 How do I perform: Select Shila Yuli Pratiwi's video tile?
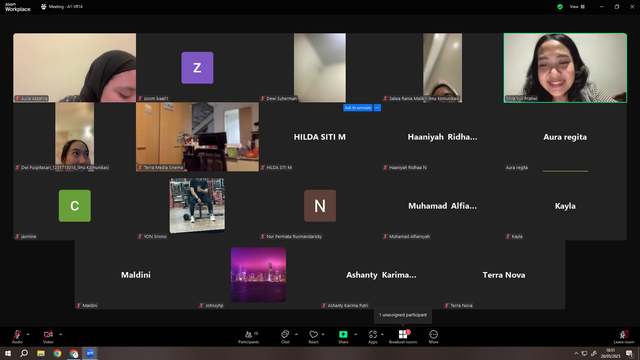(x=565, y=68)
